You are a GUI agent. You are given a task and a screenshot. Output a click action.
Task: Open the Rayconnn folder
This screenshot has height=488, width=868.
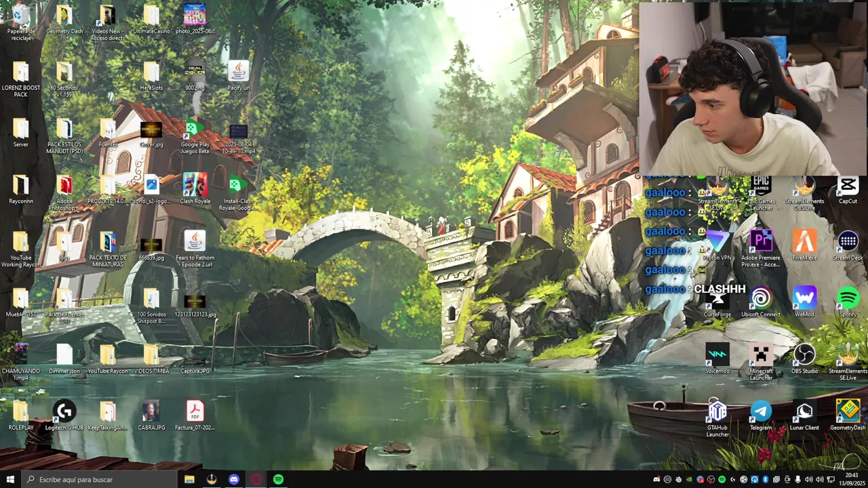(21, 189)
